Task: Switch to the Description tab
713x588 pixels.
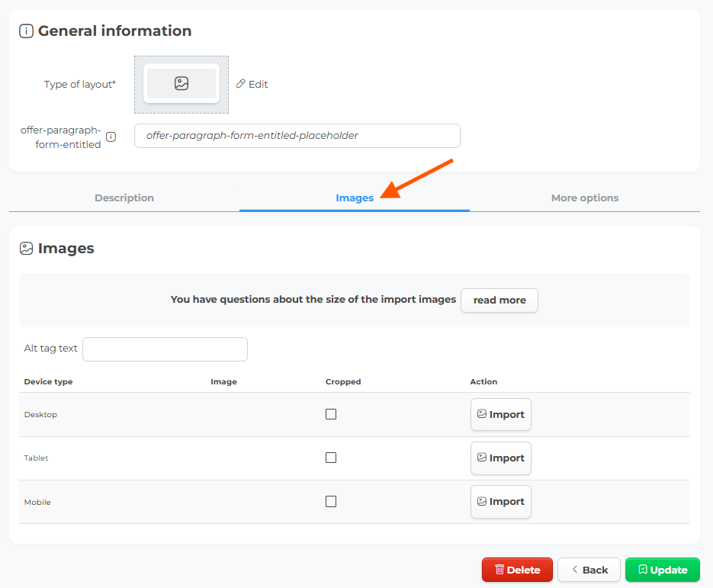Action: point(124,198)
